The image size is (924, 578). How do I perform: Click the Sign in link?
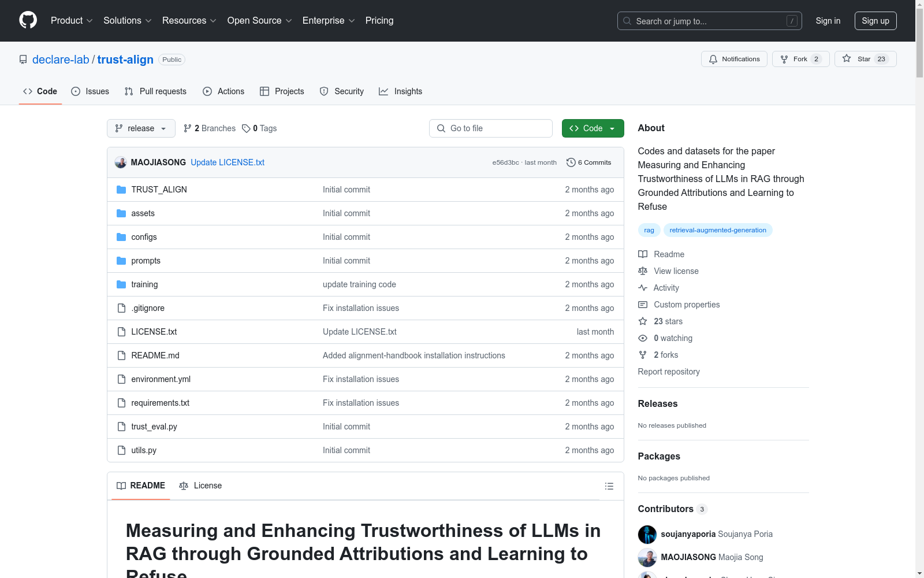point(828,21)
